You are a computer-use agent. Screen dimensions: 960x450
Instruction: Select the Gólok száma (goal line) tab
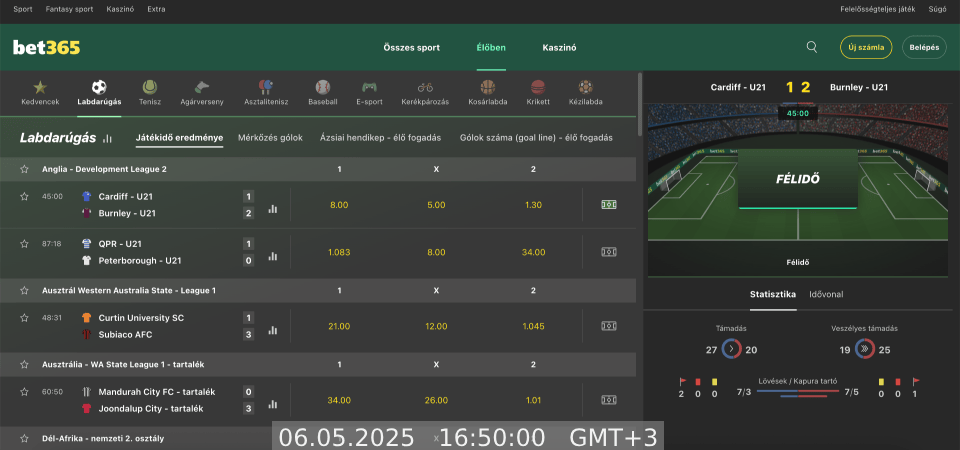tap(536, 138)
